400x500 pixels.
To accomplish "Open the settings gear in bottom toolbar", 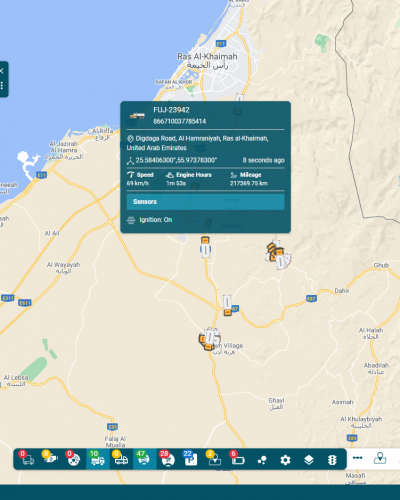I will pos(285,460).
